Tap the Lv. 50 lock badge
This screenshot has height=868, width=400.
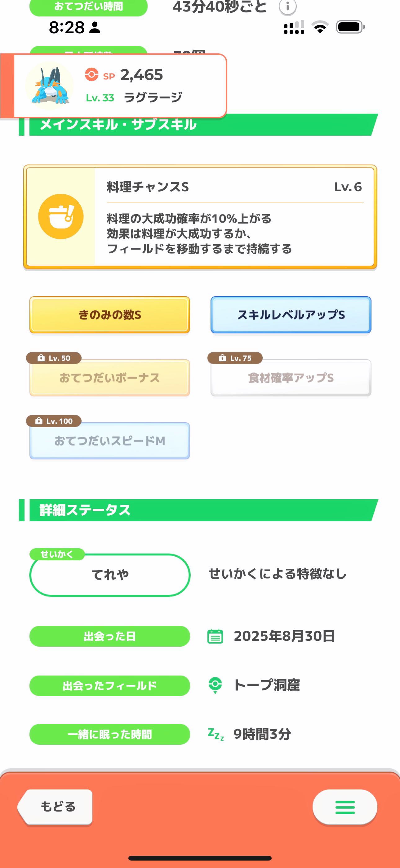tap(54, 358)
